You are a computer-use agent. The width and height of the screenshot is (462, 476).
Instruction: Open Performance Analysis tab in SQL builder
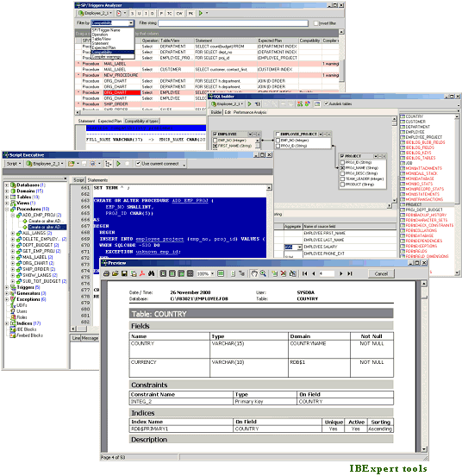(250, 112)
